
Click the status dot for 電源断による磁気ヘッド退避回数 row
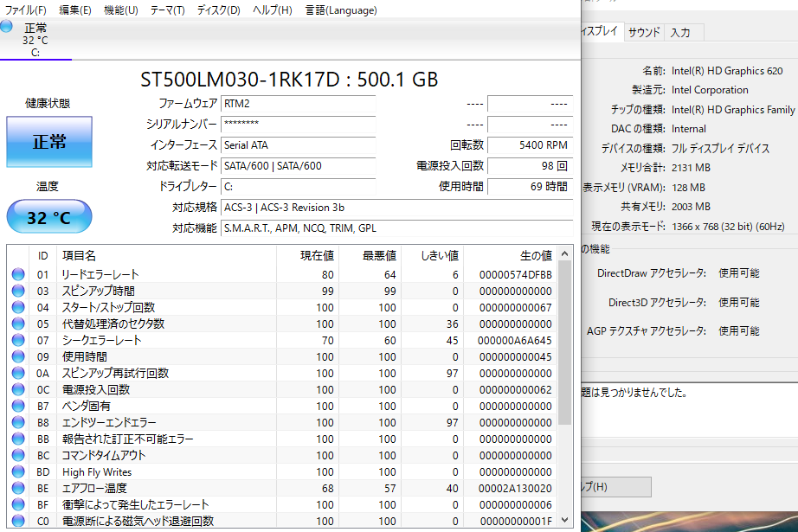[18, 521]
